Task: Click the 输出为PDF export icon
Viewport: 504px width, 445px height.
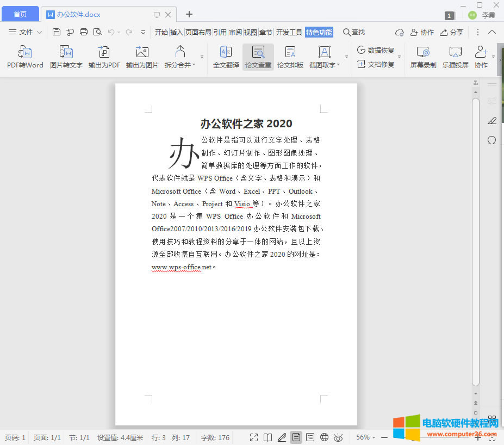Action: point(103,57)
